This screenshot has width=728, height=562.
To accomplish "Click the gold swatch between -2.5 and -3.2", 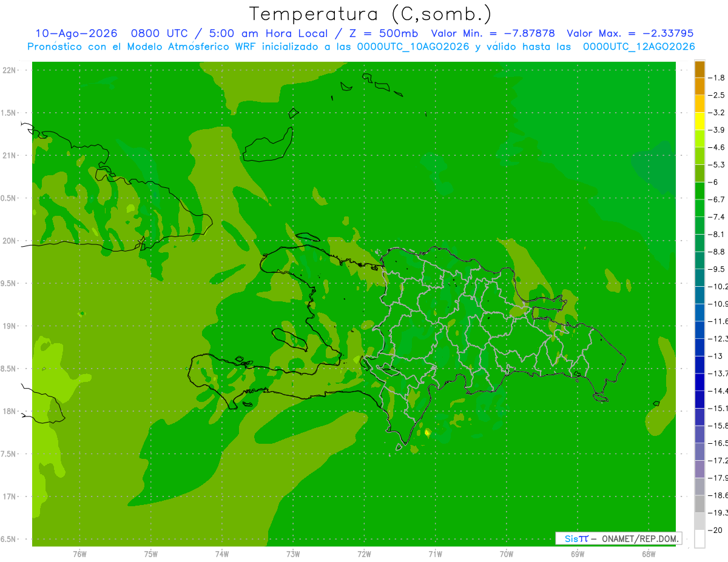I will click(699, 104).
